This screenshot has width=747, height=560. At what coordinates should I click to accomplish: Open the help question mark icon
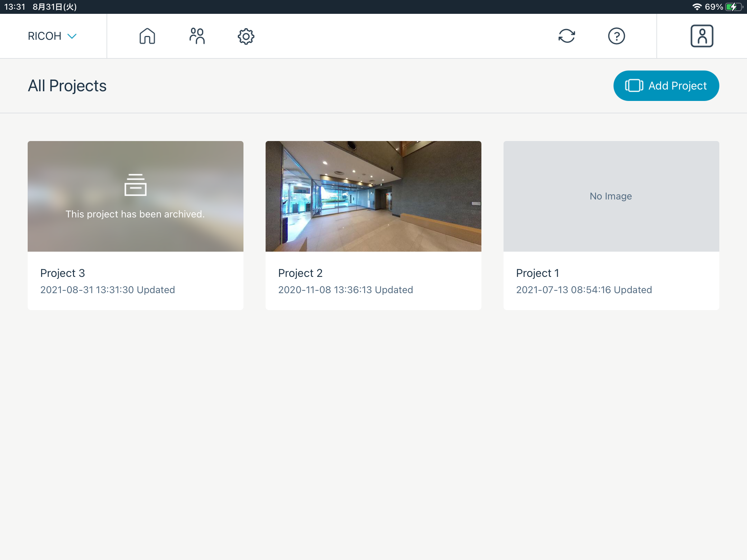(x=616, y=36)
